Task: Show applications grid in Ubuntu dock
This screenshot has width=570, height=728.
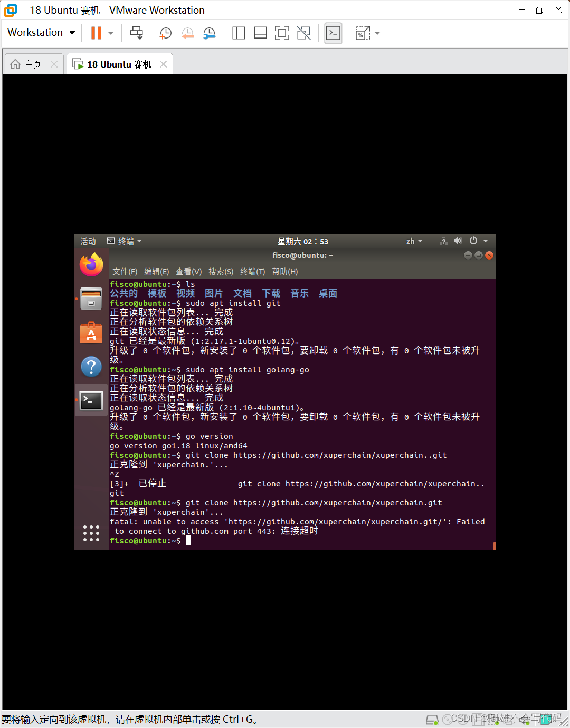Action: click(x=91, y=533)
